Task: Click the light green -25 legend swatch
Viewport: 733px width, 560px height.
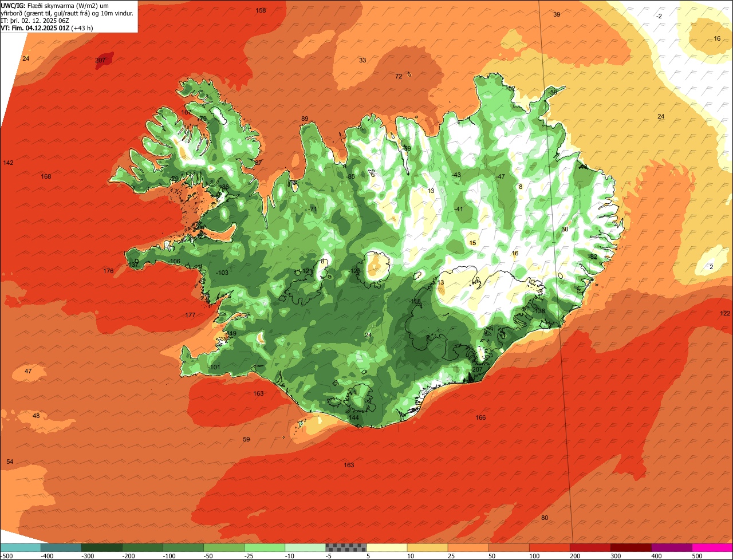Action: click(265, 547)
